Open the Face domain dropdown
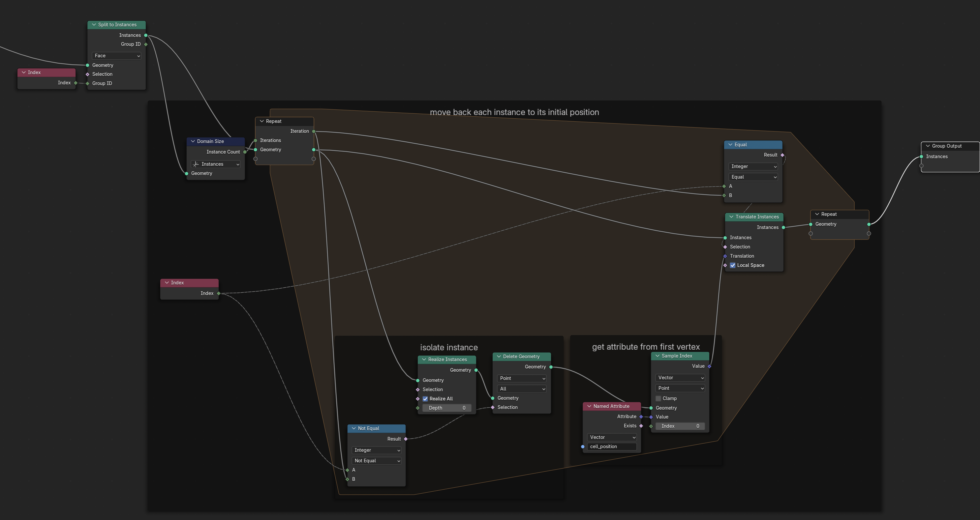The height and width of the screenshot is (520, 980). pos(117,56)
